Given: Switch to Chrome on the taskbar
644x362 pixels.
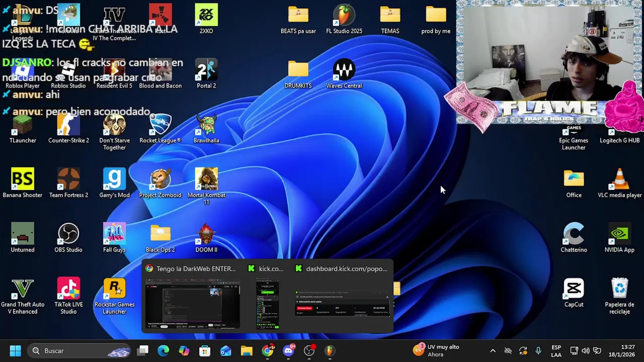Looking at the screenshot, I should (x=268, y=350).
